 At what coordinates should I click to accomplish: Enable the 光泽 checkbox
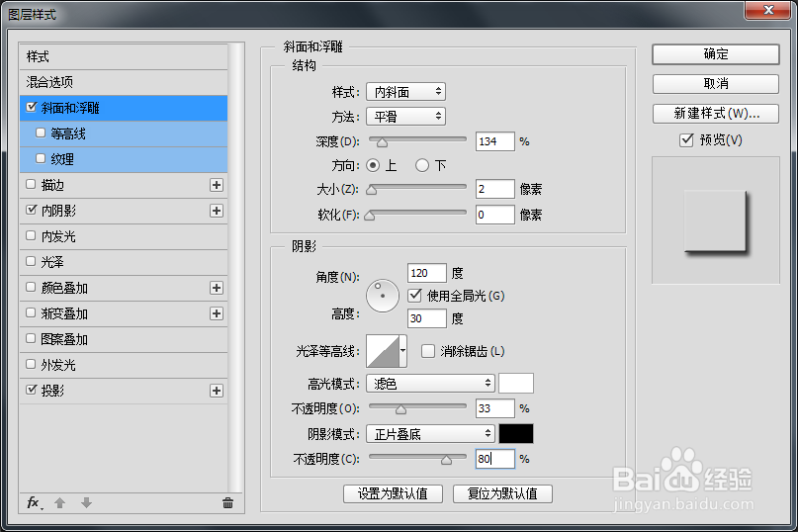pos(31,261)
